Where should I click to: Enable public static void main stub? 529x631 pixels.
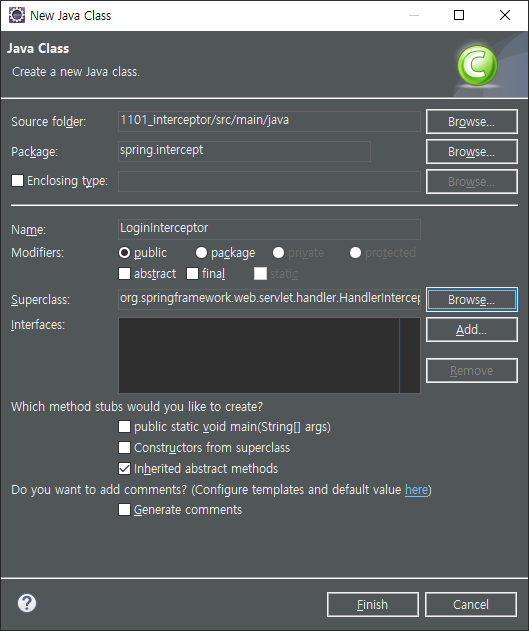(124, 427)
